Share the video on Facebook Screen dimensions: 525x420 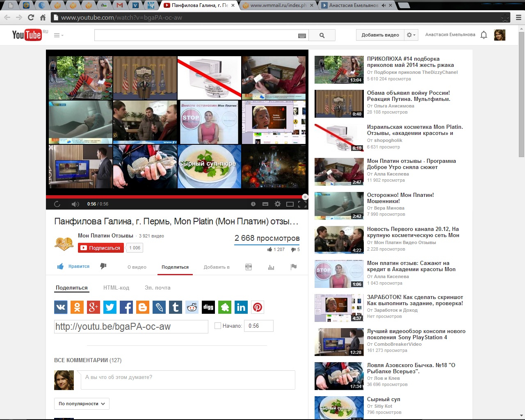pyautogui.click(x=126, y=307)
